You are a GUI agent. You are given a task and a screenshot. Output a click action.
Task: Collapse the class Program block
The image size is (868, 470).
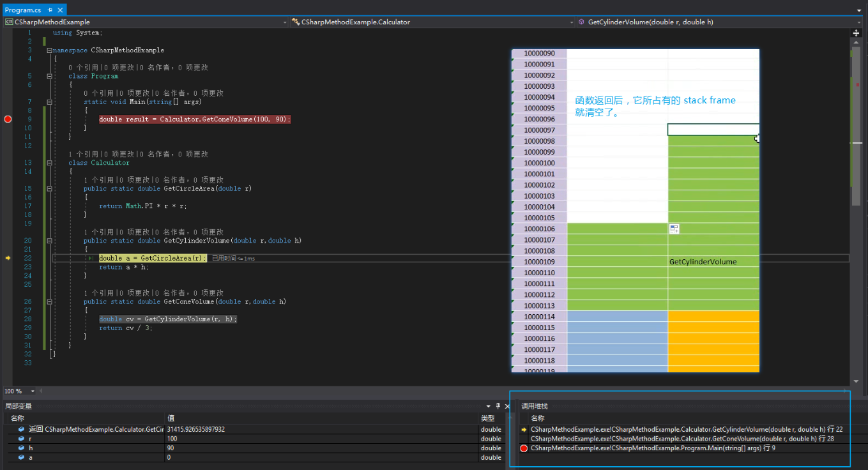pyautogui.click(x=49, y=76)
